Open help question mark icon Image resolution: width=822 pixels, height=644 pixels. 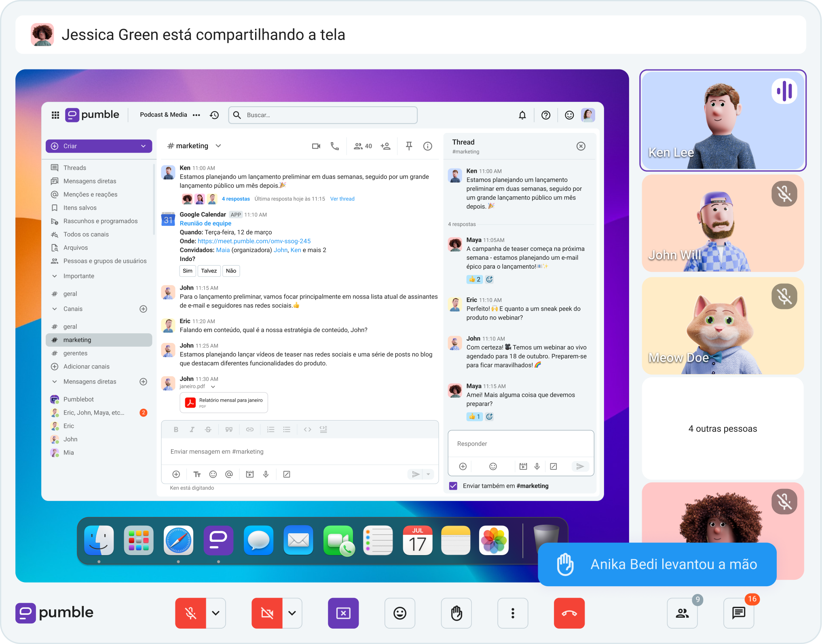click(x=546, y=115)
